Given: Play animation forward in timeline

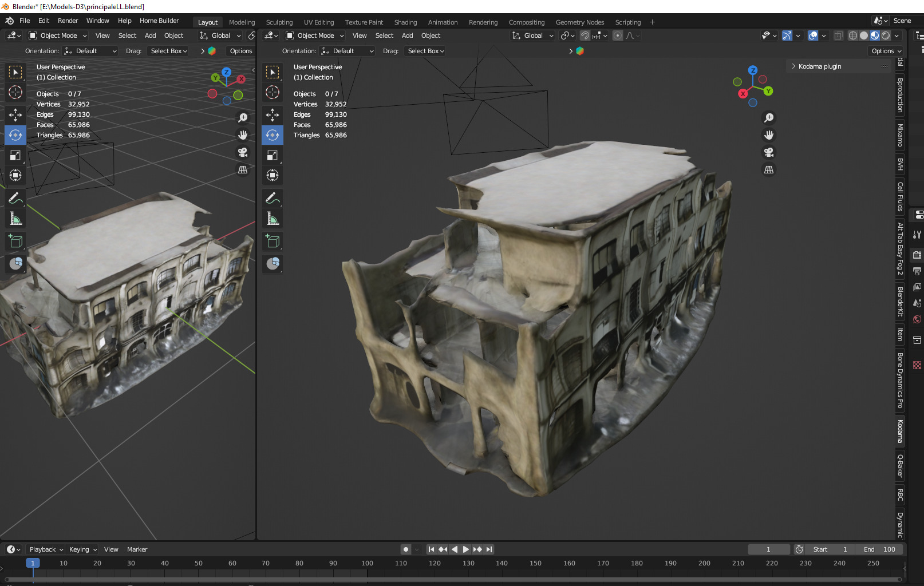Looking at the screenshot, I should (x=465, y=549).
